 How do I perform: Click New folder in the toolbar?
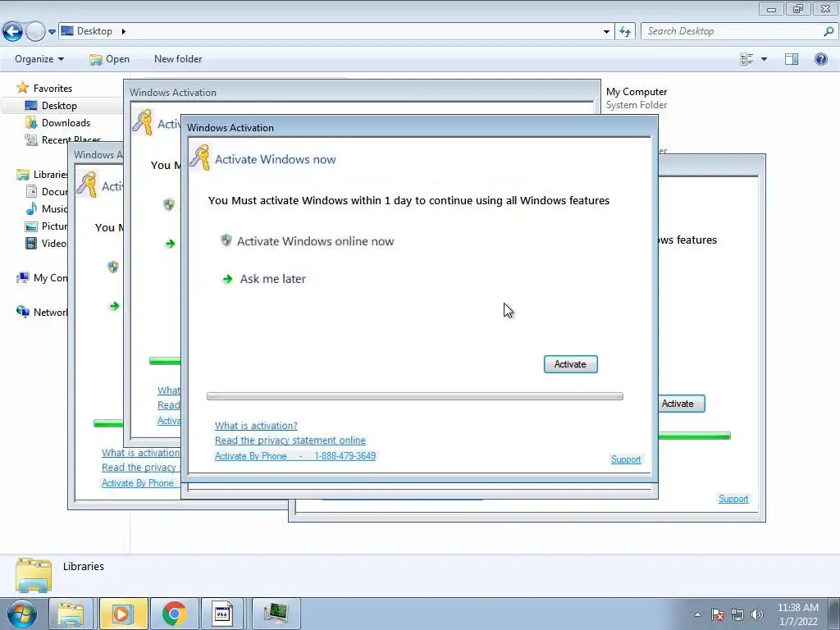178,59
